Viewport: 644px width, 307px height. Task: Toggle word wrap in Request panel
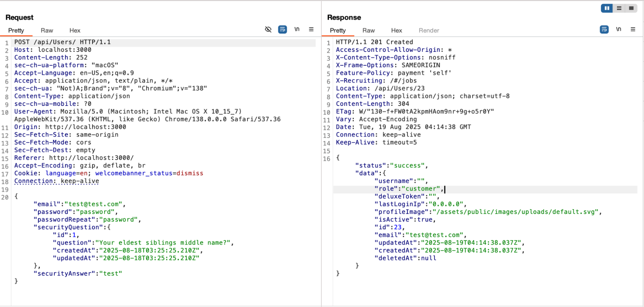(282, 30)
